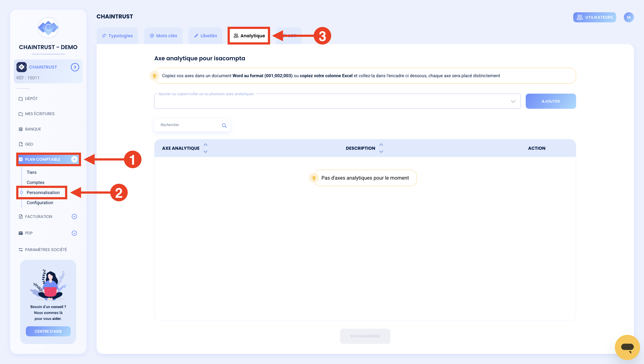
Task: Open the CENTRE D'AIDE button
Action: pyautogui.click(x=48, y=331)
